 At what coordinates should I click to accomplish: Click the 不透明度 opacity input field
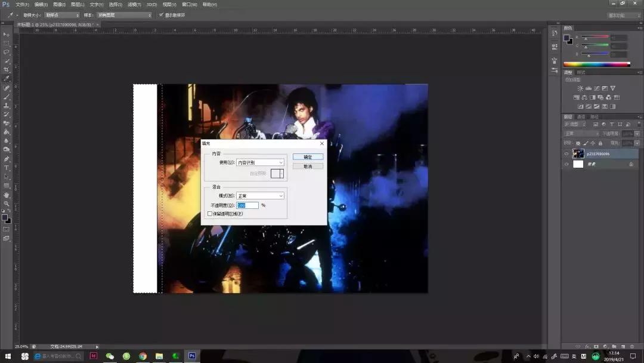(x=247, y=205)
